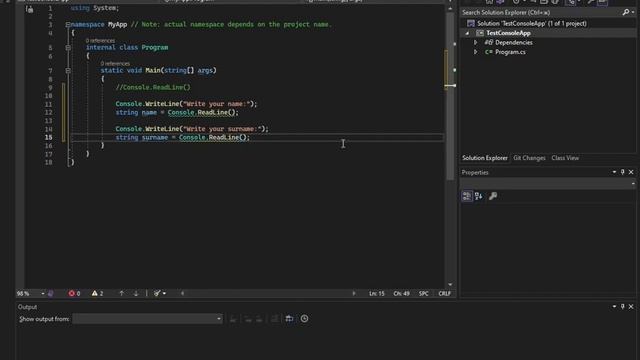Click Go to Previous Message icon in Output
Image resolution: width=640 pixels, height=360 pixels.
tap(248, 319)
